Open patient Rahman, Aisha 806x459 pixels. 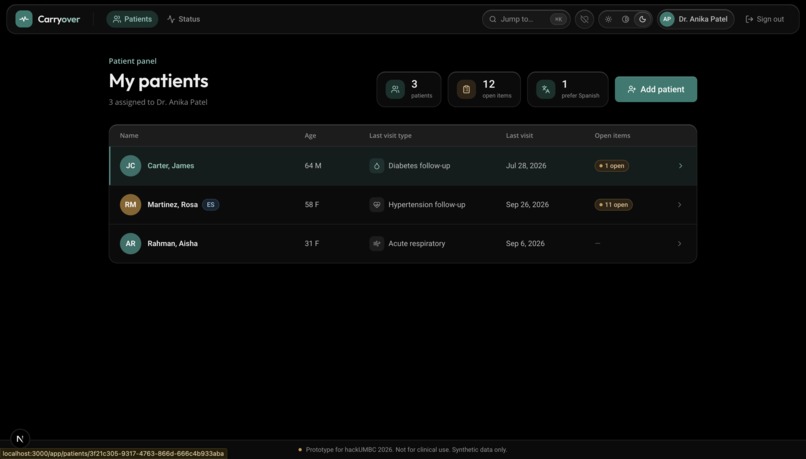pos(172,244)
